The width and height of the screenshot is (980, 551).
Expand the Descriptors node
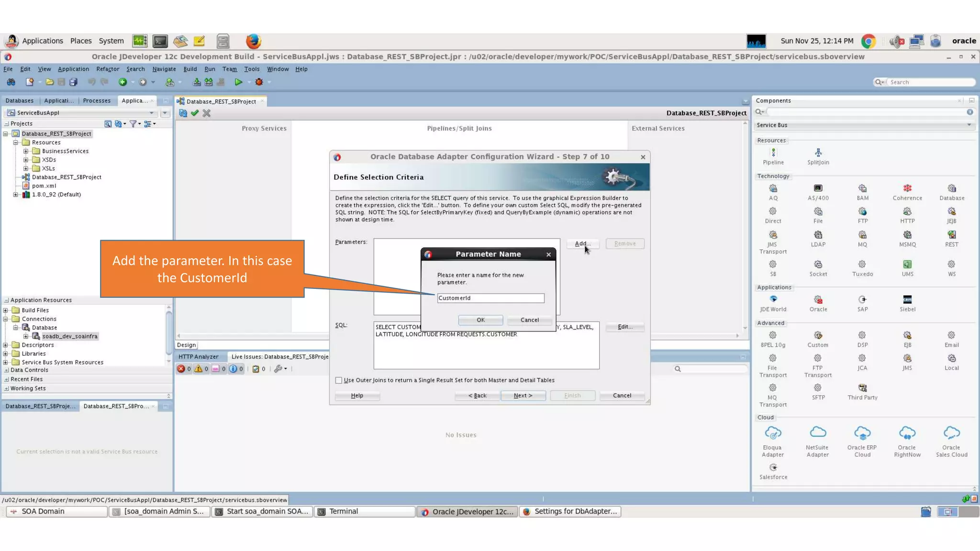tap(6, 345)
